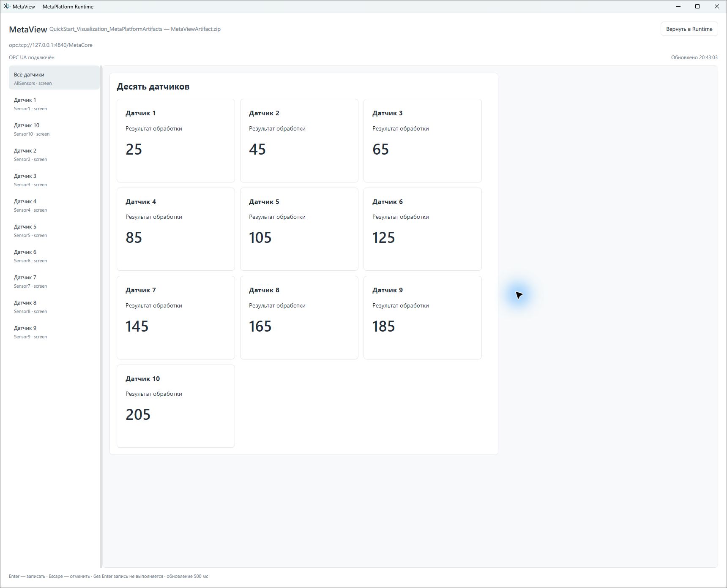Select the value 125 in the Датчик 6 card
727x588 pixels.
tap(383, 237)
